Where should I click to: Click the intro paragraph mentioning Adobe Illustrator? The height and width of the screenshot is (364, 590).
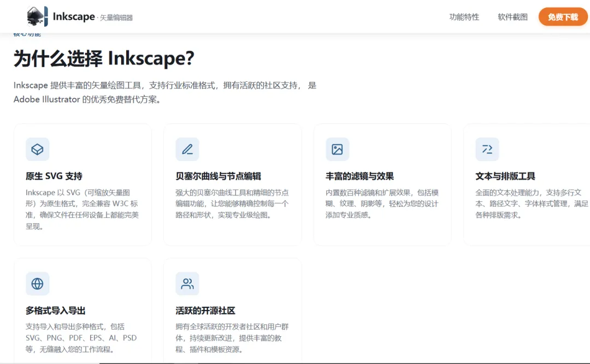[165, 92]
